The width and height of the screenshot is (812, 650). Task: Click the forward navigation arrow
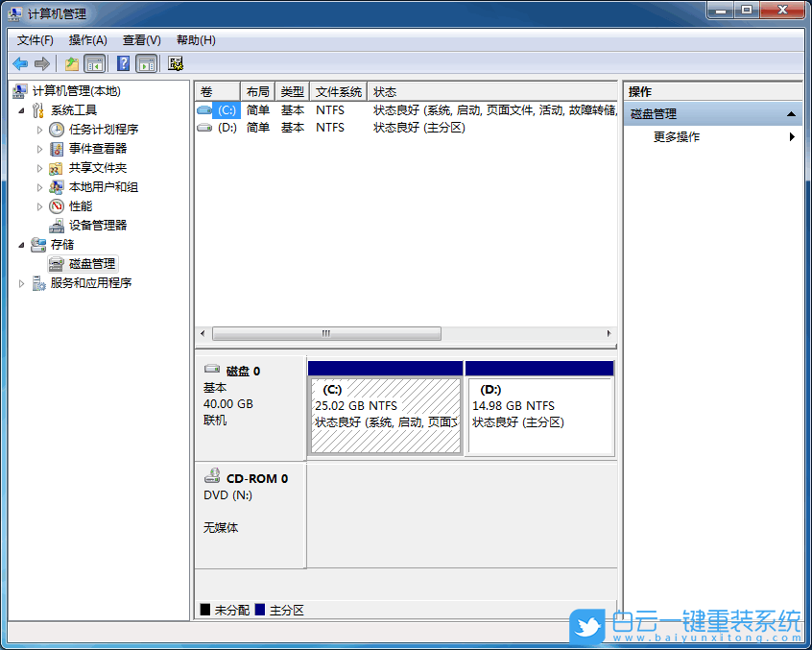(42, 62)
